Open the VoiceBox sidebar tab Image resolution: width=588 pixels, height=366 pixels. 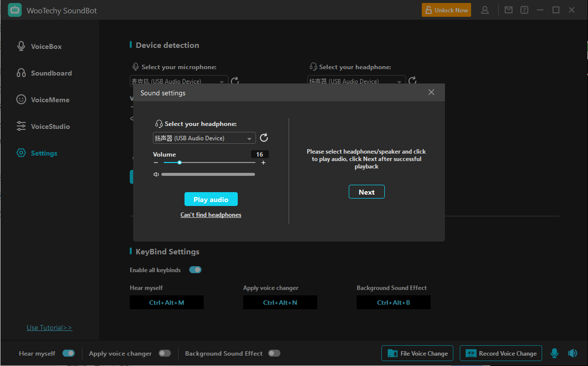[x=46, y=46]
